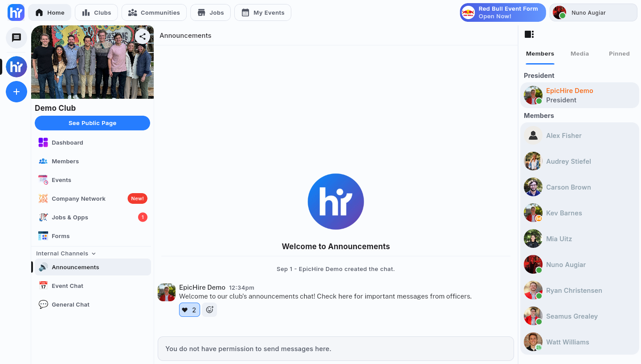Click the disabled message input box
641x364 pixels.
(336, 348)
